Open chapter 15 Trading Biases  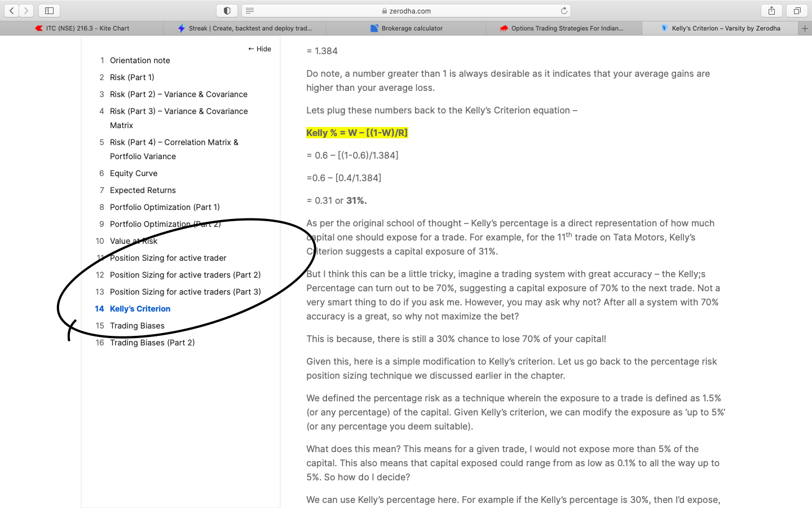(137, 326)
